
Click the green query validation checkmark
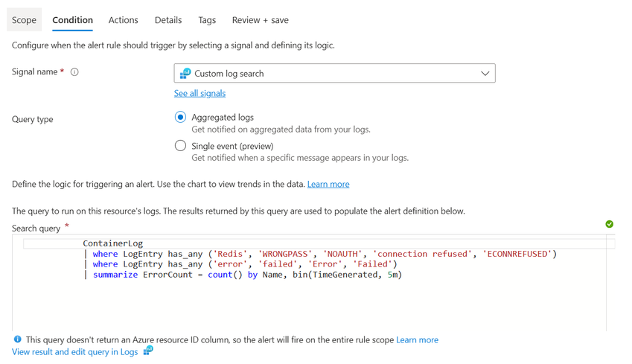(609, 224)
